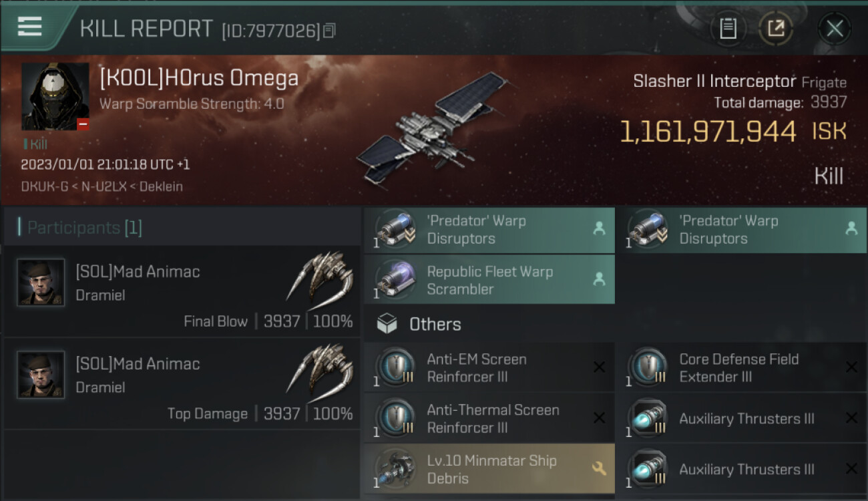Click Lv.10 Minmatar Ship Debris icon
The width and height of the screenshot is (868, 501).
tap(395, 469)
